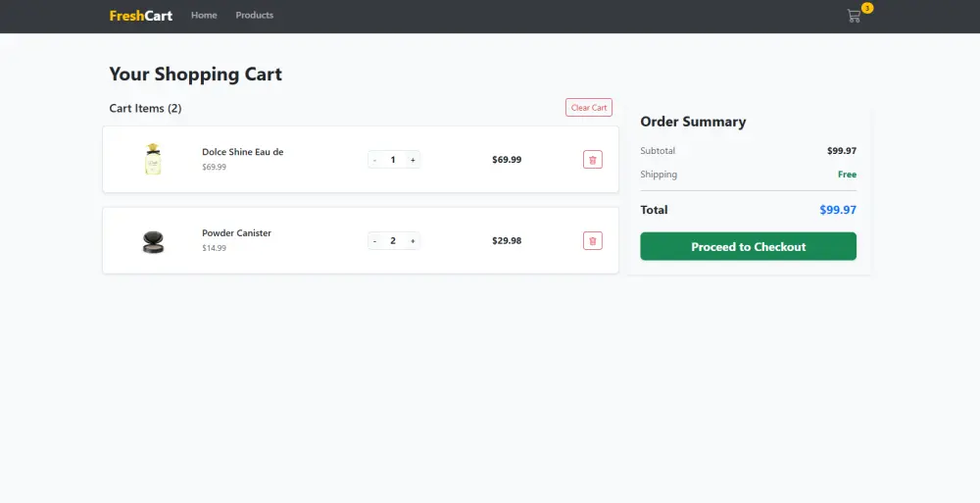Screen dimensions: 980x503
Task: Open the Powder Canister product title
Action: (236, 233)
